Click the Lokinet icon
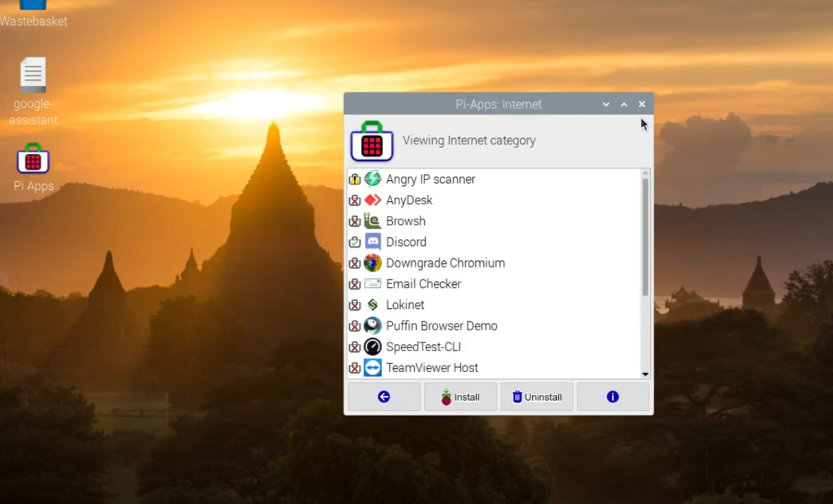Screen dimensions: 833x504 tap(373, 305)
